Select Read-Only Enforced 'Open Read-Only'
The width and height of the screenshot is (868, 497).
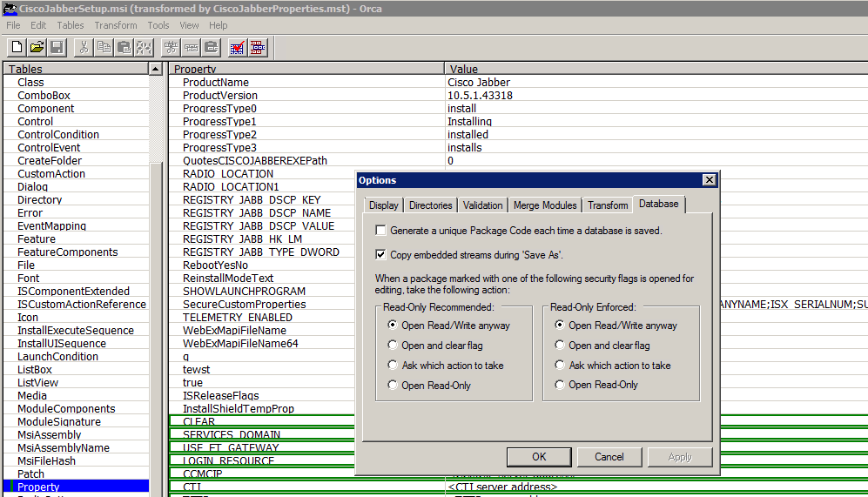(x=560, y=385)
